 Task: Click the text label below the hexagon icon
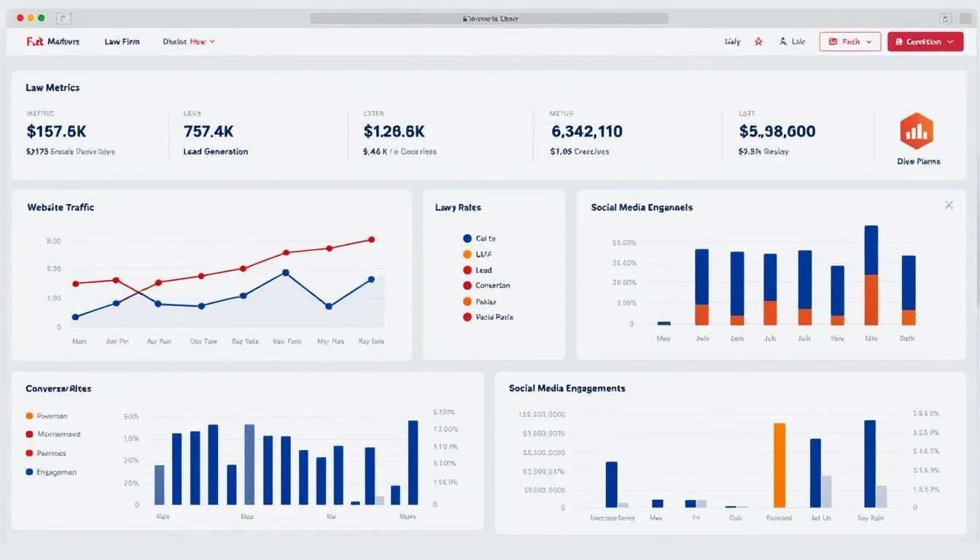[x=918, y=161]
